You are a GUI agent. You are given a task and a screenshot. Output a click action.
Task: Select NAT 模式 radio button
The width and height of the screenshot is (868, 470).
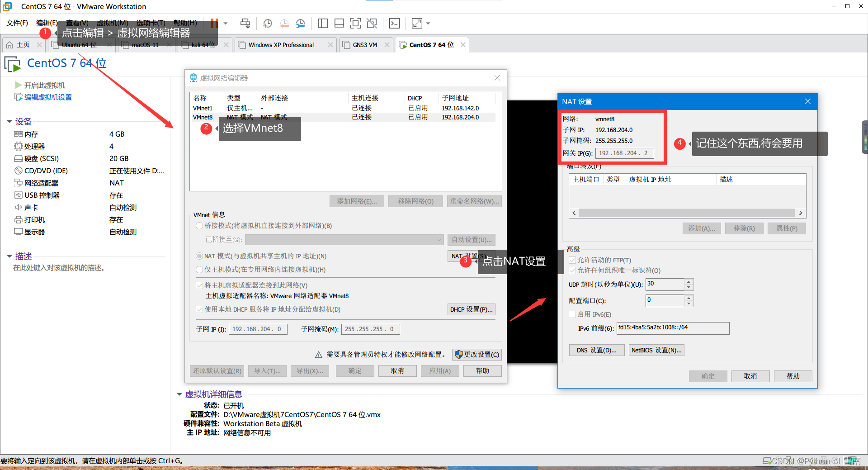(x=199, y=256)
